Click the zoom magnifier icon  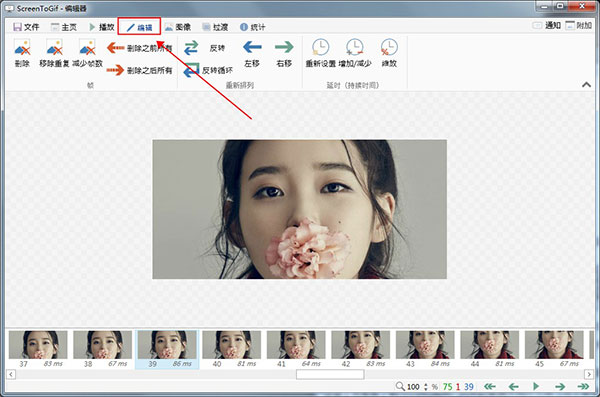[400, 386]
